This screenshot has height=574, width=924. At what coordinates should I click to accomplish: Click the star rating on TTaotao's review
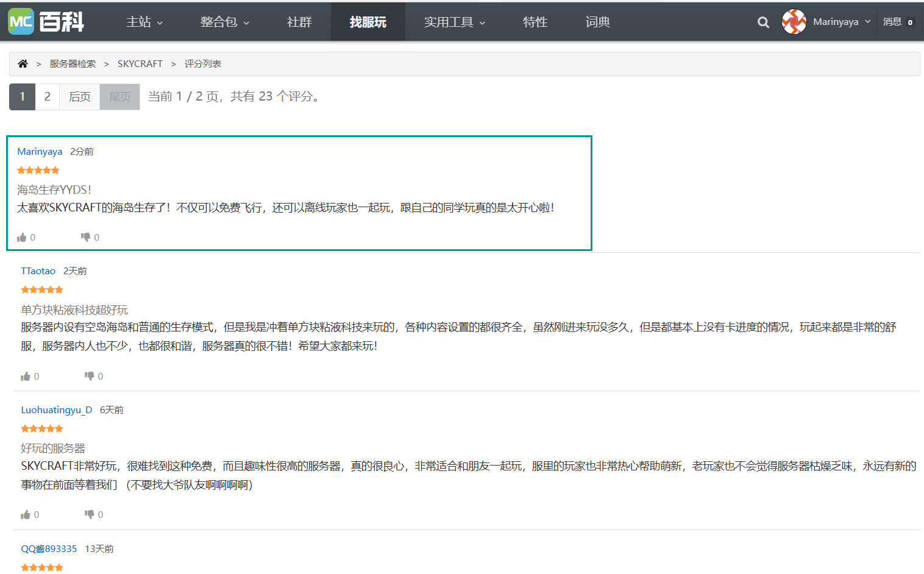coord(42,289)
